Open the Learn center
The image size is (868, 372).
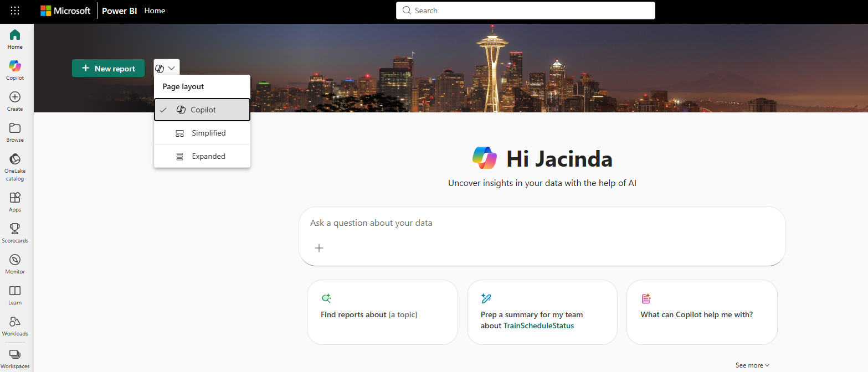point(15,294)
